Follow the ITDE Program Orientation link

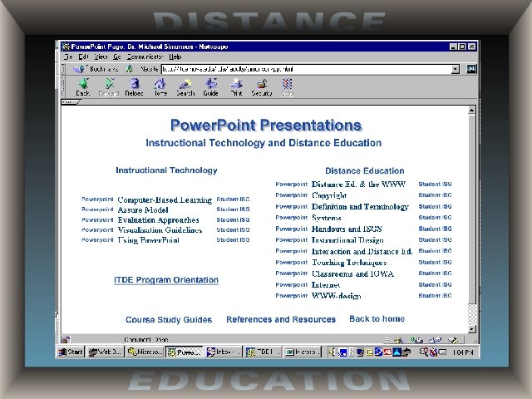[166, 280]
